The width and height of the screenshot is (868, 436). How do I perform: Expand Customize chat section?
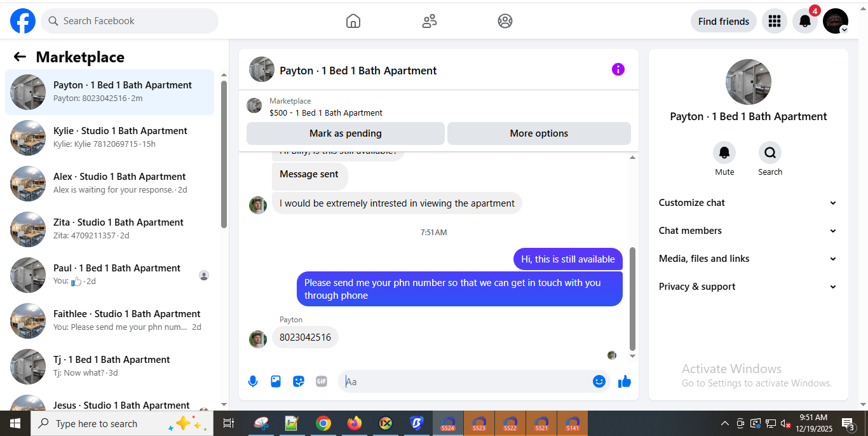coord(748,203)
